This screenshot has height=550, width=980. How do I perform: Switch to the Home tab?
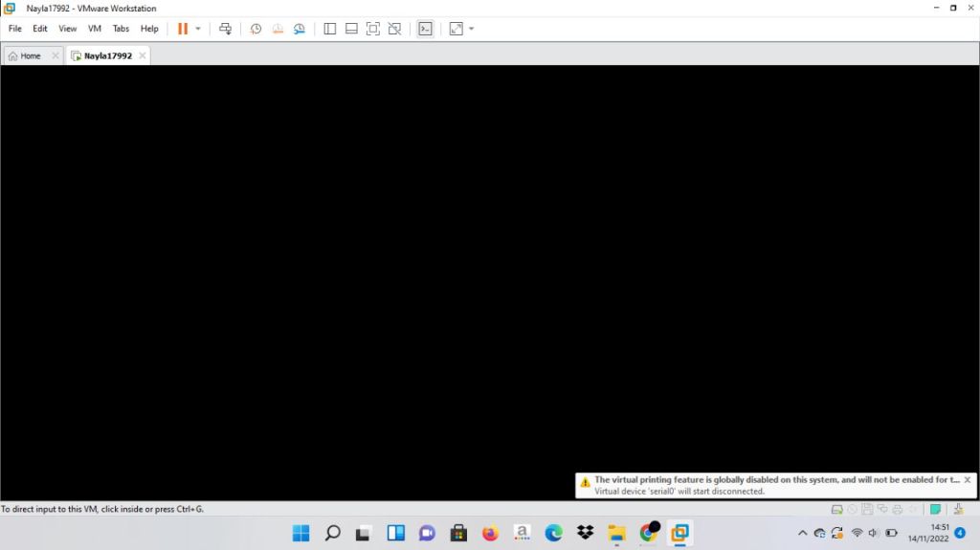(25, 55)
